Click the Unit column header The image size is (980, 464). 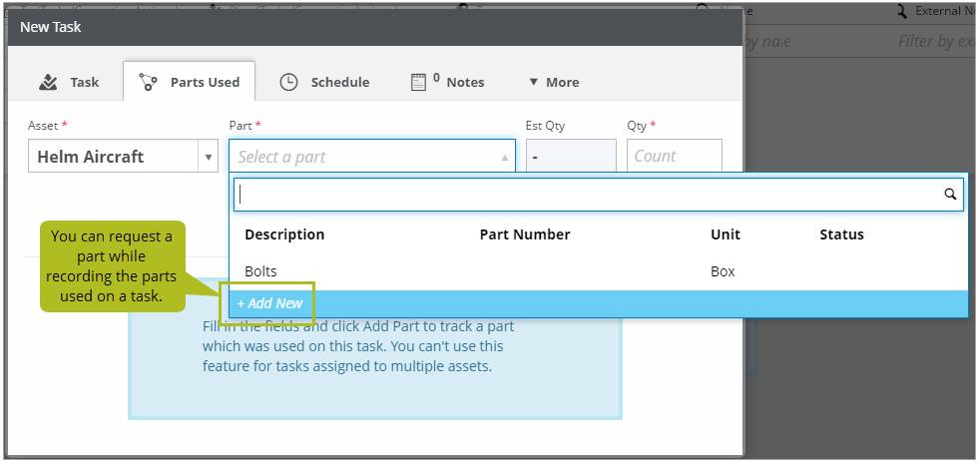(725, 234)
